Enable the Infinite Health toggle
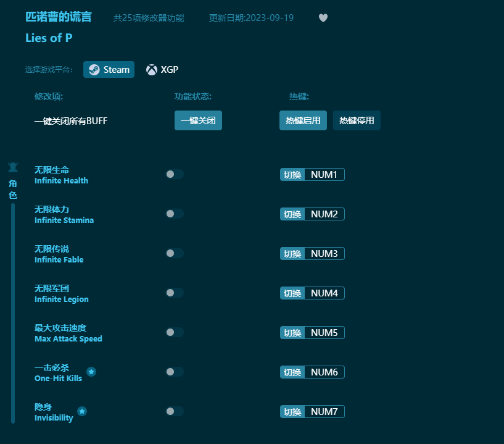 coord(175,174)
